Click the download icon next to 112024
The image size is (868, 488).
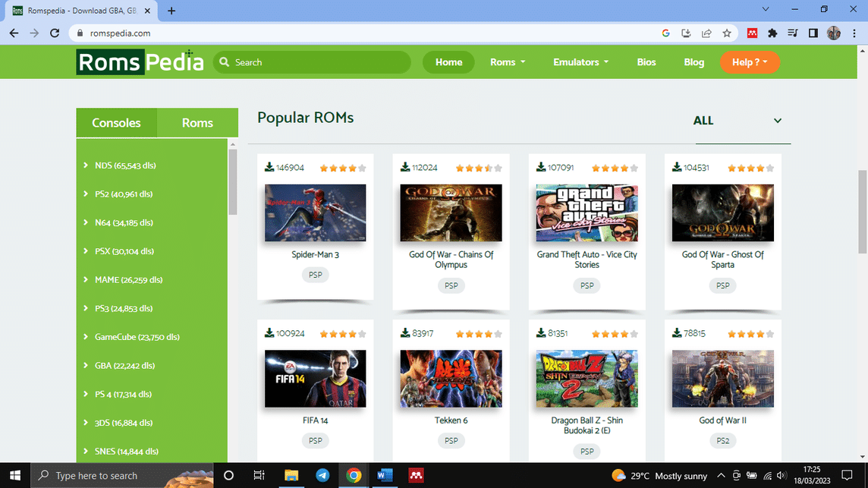coord(405,167)
